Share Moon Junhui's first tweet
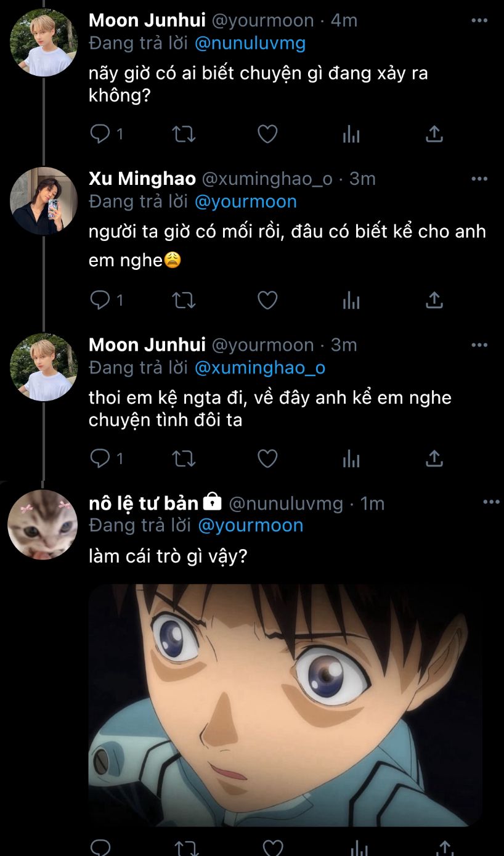This screenshot has width=504, height=856. [x=434, y=134]
